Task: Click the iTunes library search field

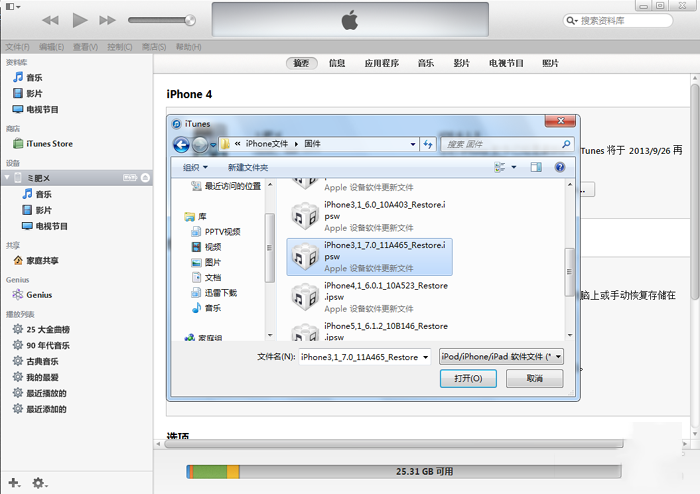Action: click(x=618, y=21)
